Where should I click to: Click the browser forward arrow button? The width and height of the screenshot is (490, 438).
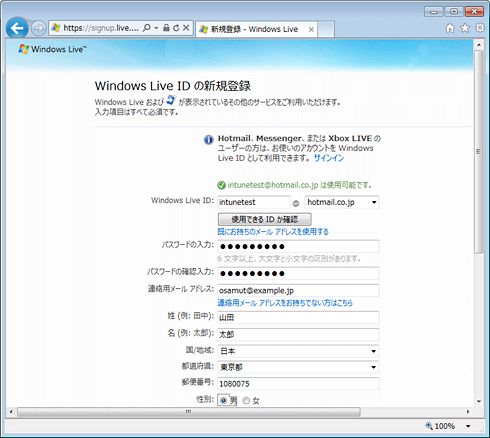(38, 28)
